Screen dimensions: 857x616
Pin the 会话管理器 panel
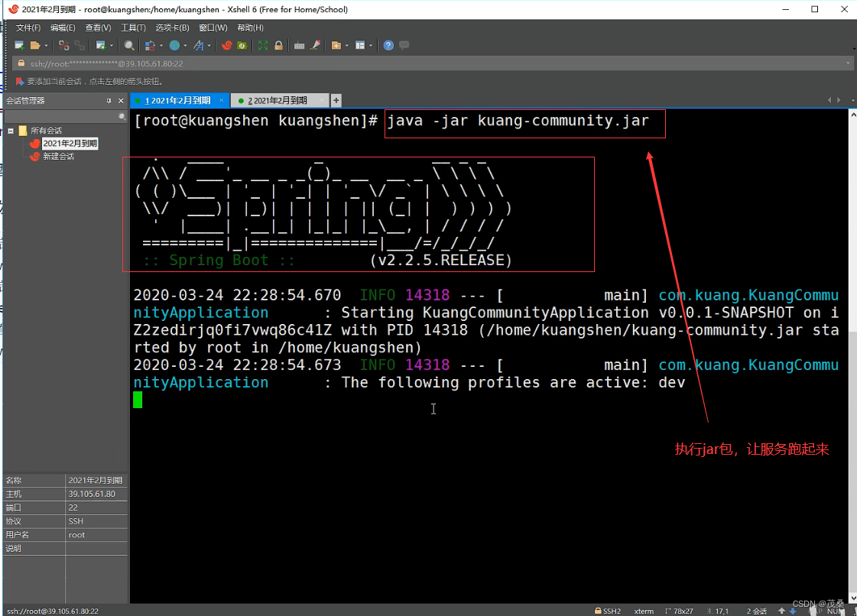[109, 101]
